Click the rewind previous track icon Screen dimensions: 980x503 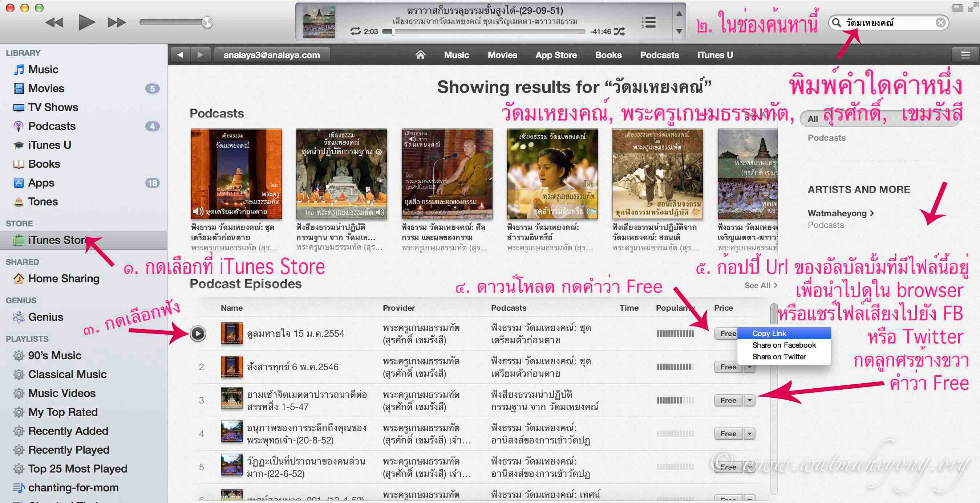[55, 23]
